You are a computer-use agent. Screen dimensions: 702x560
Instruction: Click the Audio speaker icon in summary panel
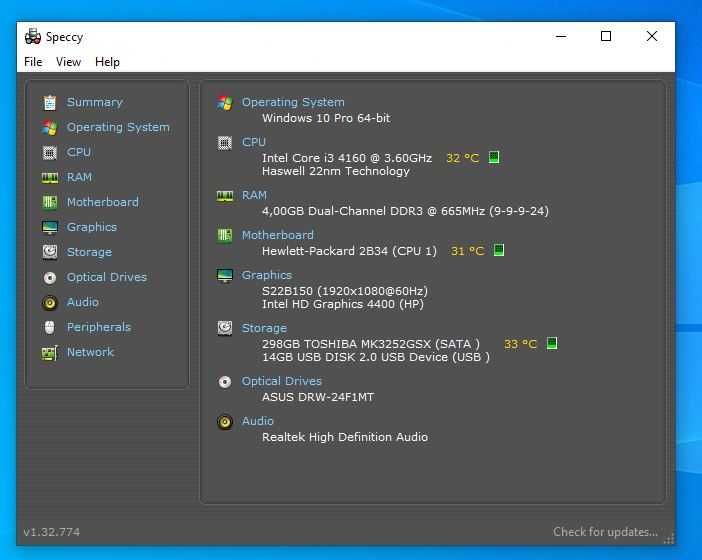tap(225, 422)
